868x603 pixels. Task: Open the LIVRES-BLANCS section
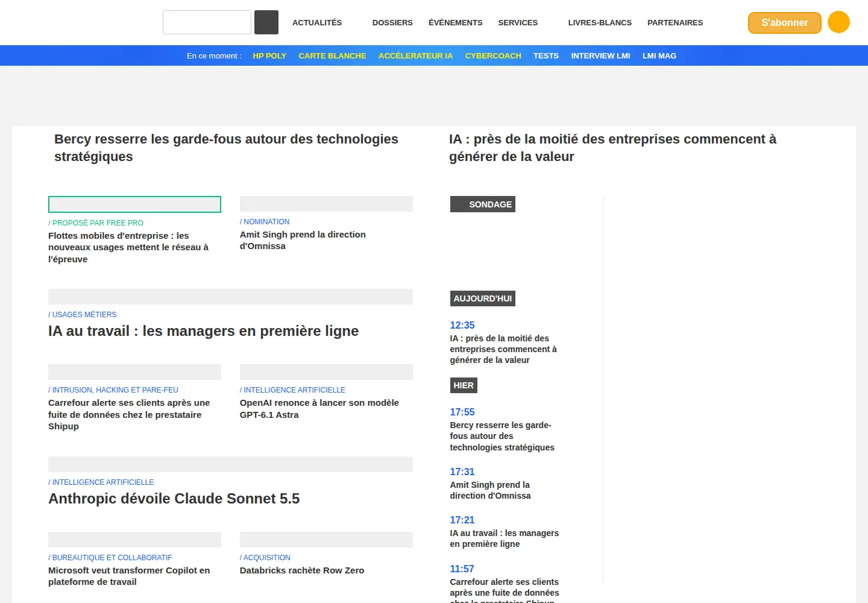pyautogui.click(x=600, y=22)
